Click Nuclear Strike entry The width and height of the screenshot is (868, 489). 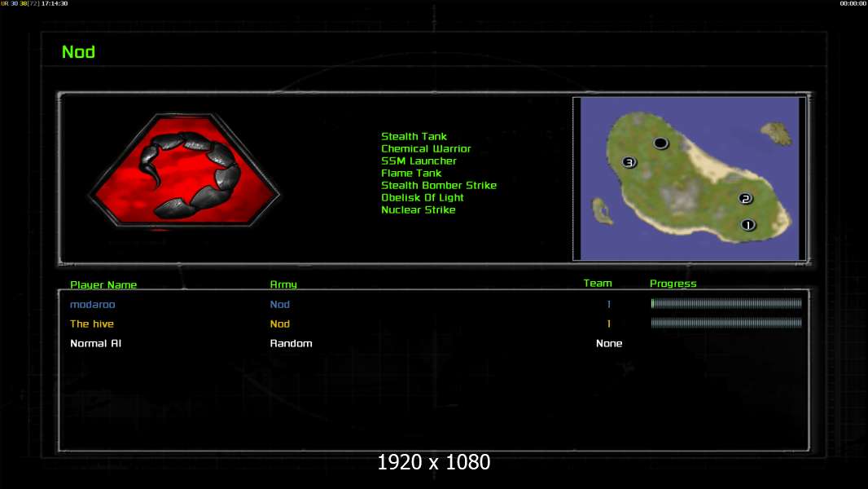tap(419, 209)
